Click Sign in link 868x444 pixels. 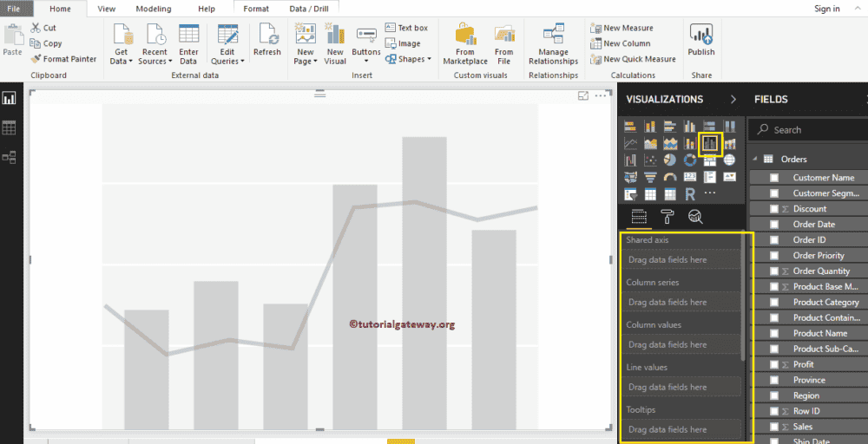[827, 9]
